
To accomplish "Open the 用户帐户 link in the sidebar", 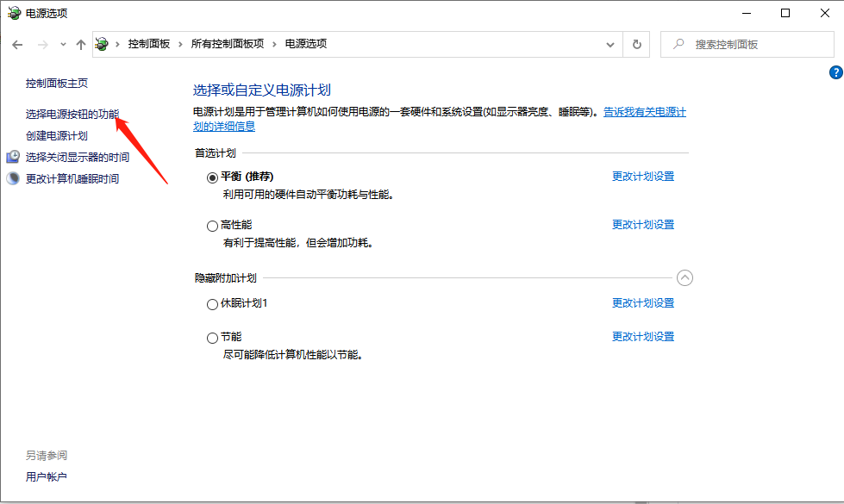I will click(x=46, y=476).
